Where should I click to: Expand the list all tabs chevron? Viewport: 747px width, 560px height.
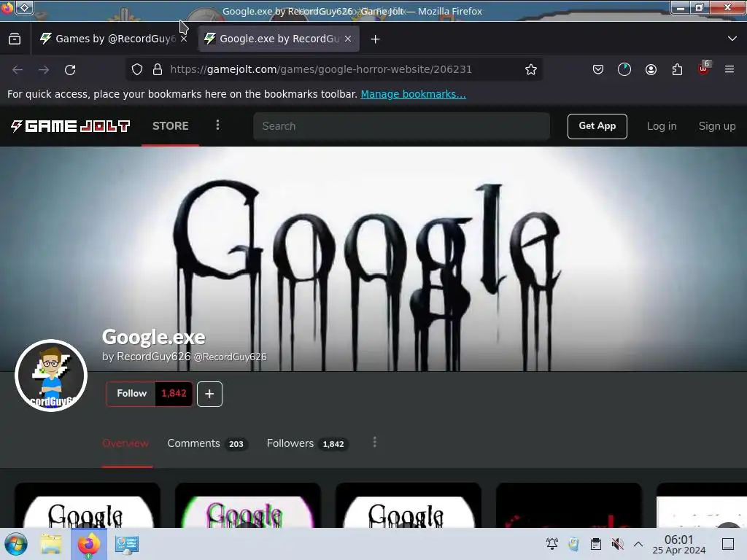pos(732,39)
